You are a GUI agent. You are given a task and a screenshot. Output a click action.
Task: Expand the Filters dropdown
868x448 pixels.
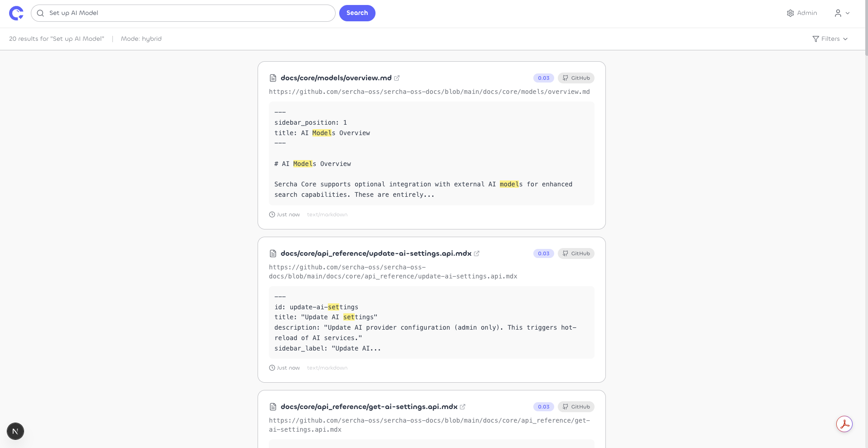click(830, 39)
